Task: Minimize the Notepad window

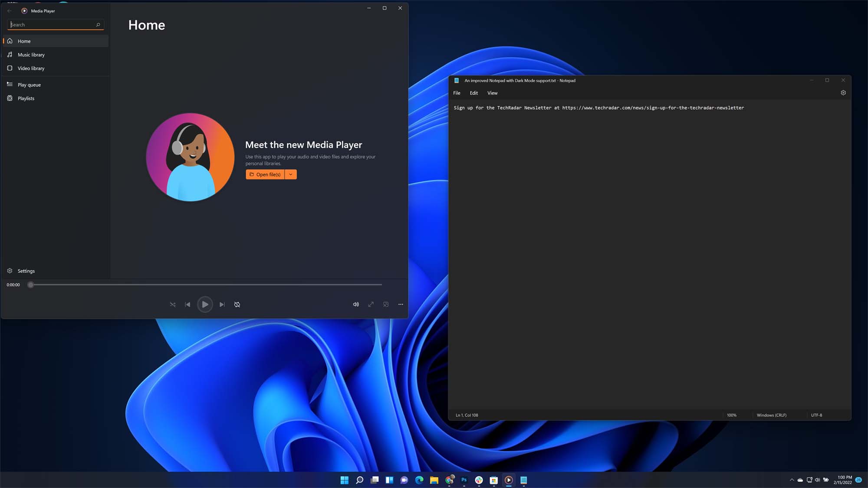Action: pyautogui.click(x=812, y=80)
